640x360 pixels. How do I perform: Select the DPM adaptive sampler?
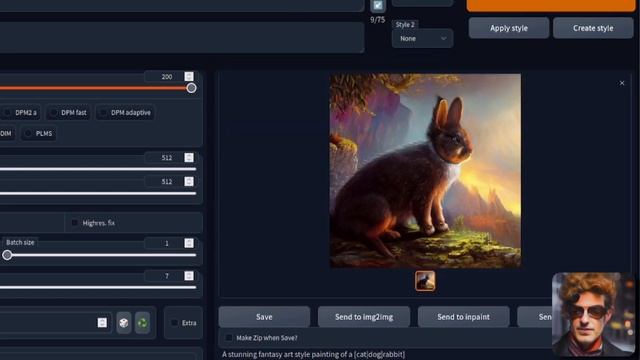125,112
